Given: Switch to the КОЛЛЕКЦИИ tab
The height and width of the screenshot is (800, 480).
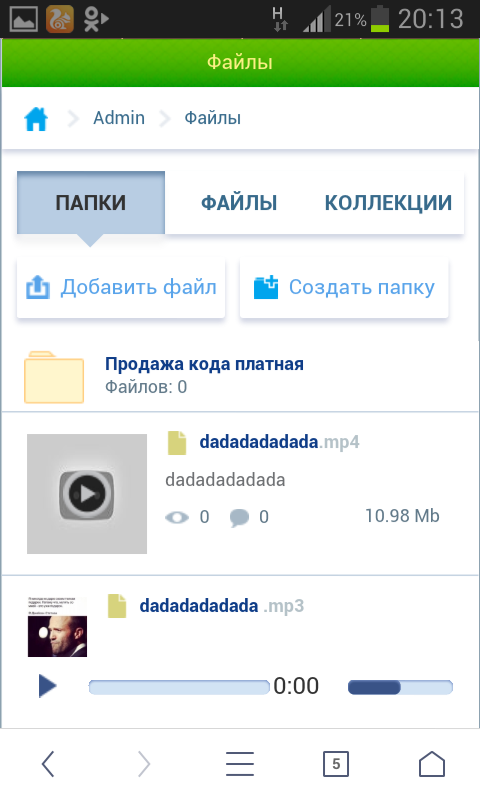Looking at the screenshot, I should [388, 203].
